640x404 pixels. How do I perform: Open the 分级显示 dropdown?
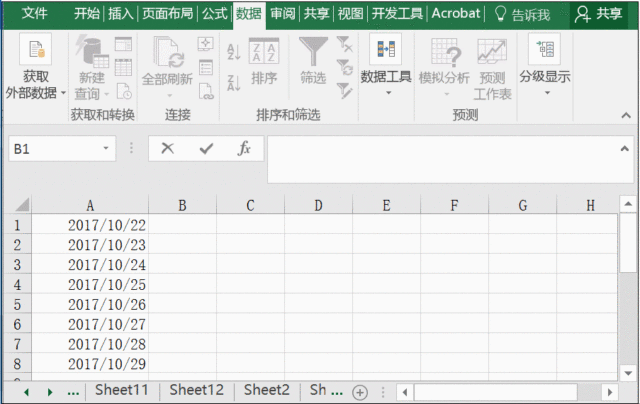[544, 65]
